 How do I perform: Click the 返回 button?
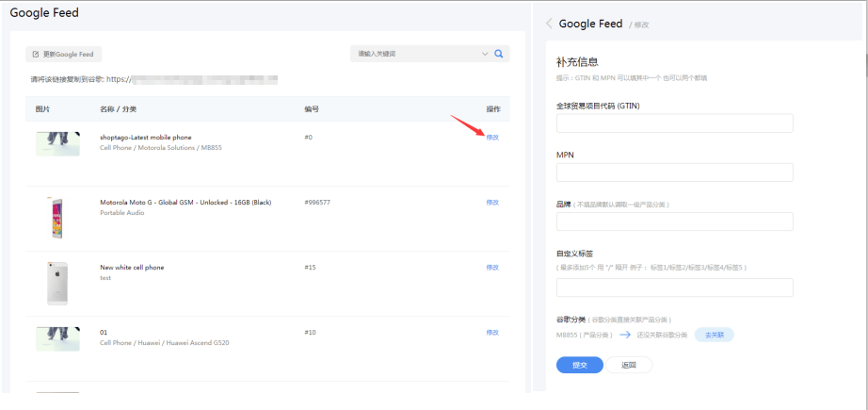(629, 365)
